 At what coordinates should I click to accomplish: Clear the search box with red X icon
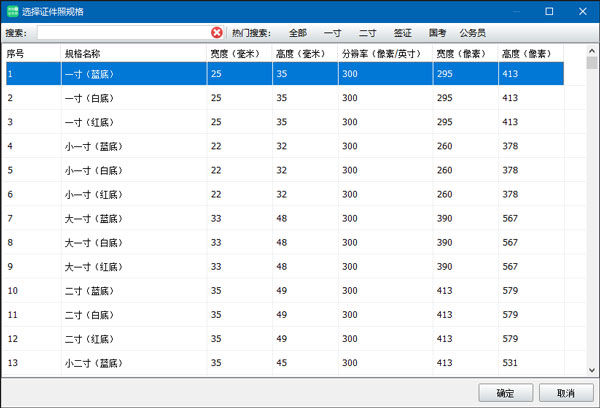(217, 33)
